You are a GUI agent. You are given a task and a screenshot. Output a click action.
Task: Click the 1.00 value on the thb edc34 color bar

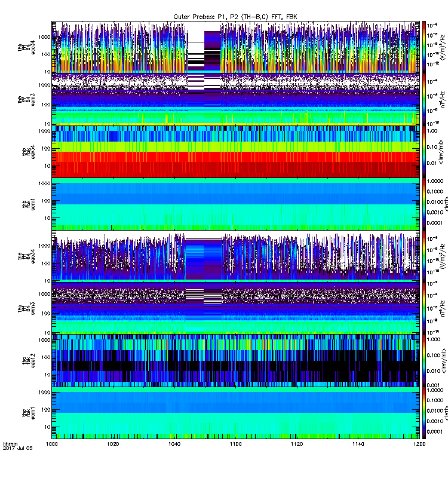[432, 131]
